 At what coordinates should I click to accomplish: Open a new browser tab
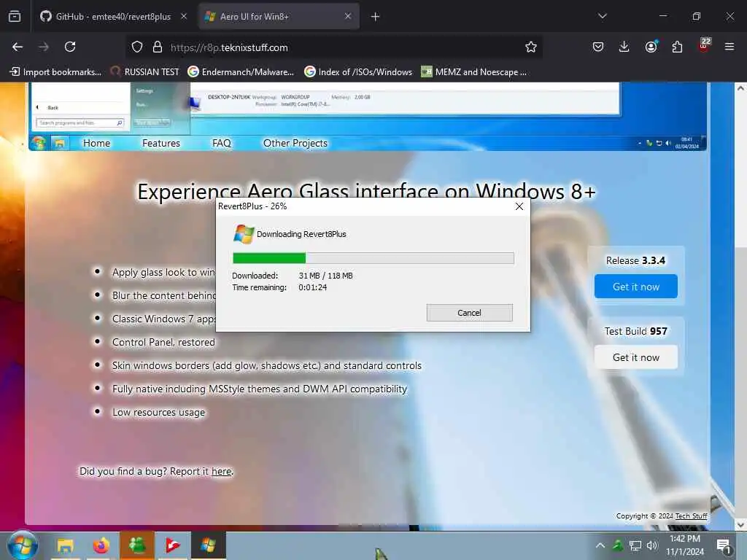pos(376,17)
